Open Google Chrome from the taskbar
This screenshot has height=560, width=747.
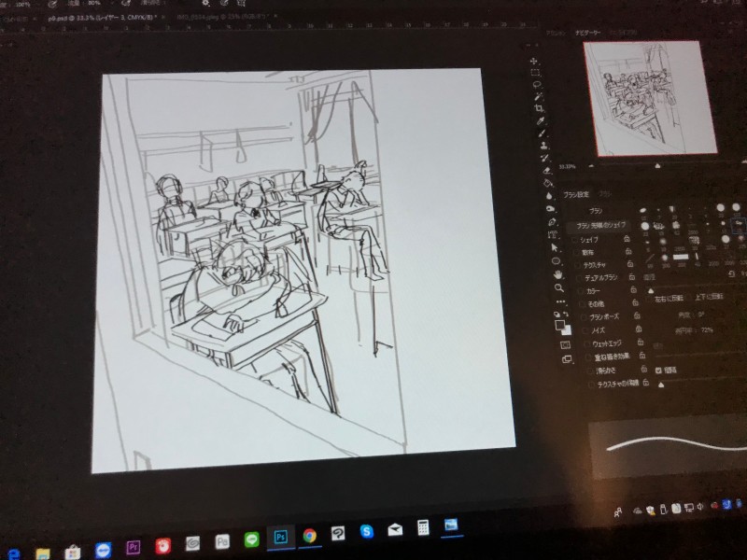[310, 536]
